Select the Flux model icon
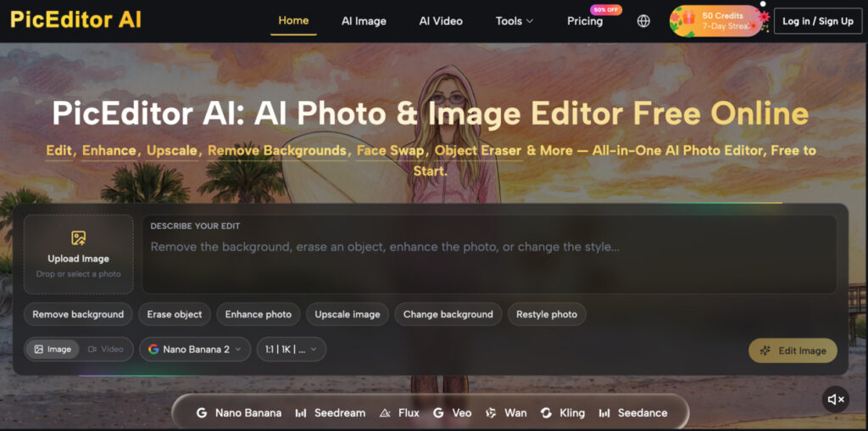The width and height of the screenshot is (868, 431). pyautogui.click(x=386, y=413)
